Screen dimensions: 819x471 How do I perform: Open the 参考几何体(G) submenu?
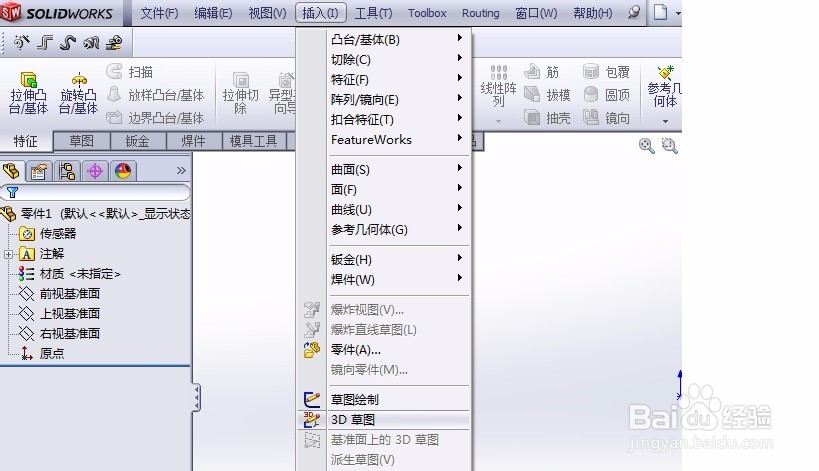(398, 229)
